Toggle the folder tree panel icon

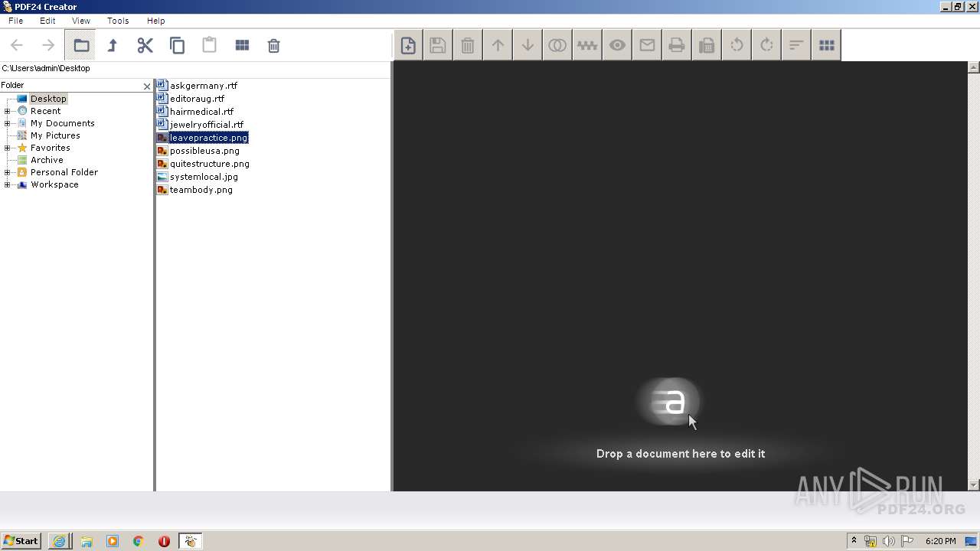tap(80, 46)
